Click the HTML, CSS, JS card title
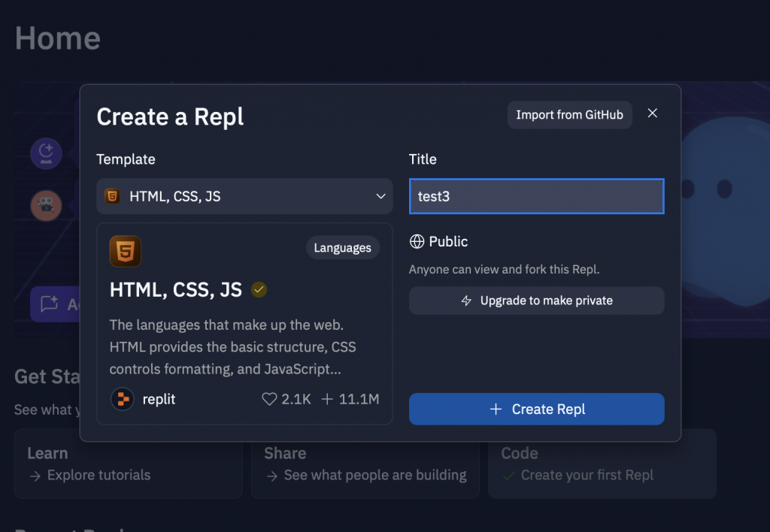The width and height of the screenshot is (770, 532). pyautogui.click(x=176, y=290)
